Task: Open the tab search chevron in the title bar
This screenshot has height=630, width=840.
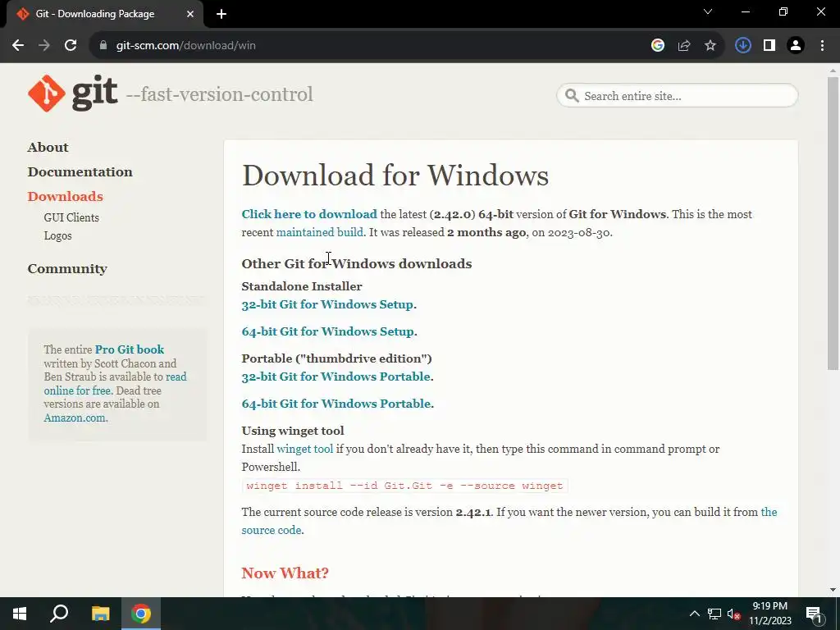Action: 708,11
